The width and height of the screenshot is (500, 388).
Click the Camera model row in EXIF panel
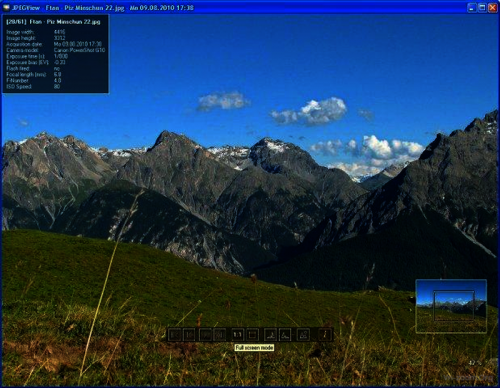(x=56, y=50)
